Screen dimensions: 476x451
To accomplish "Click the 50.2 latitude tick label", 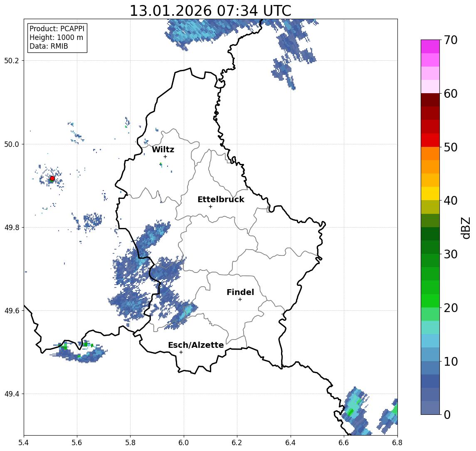I will tap(12, 60).
